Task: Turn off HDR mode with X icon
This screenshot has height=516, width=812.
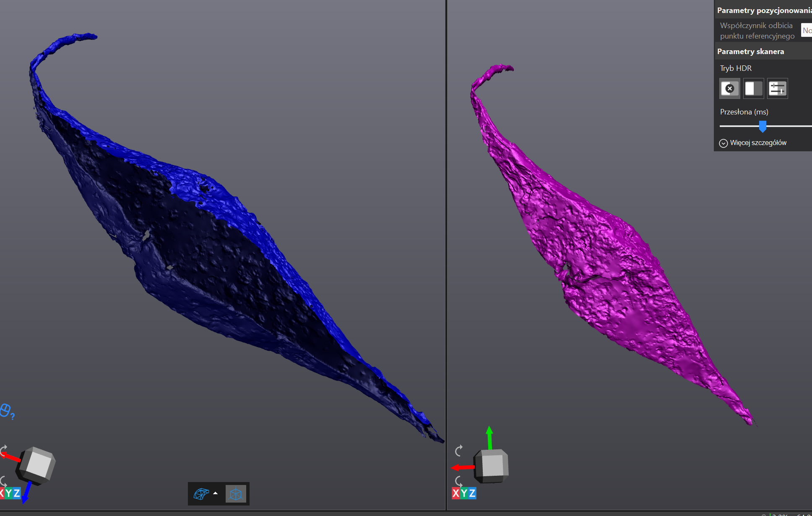Action: click(729, 88)
